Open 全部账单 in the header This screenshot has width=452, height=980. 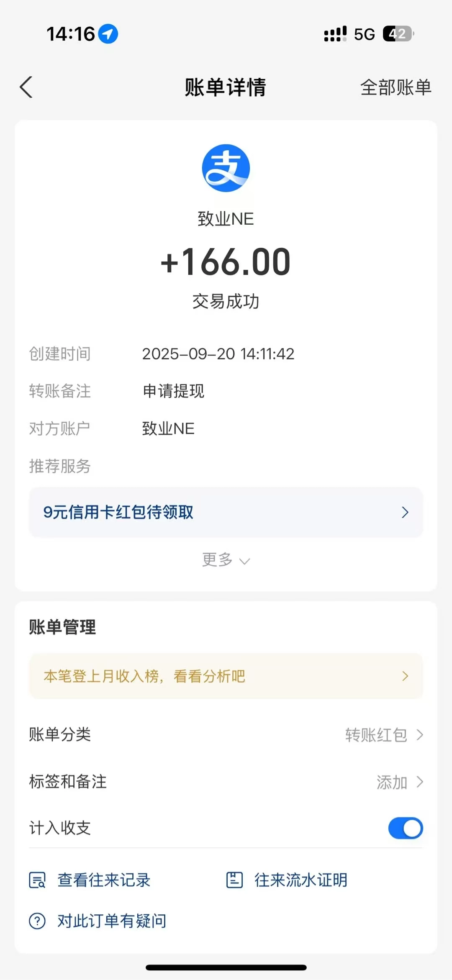coord(395,87)
